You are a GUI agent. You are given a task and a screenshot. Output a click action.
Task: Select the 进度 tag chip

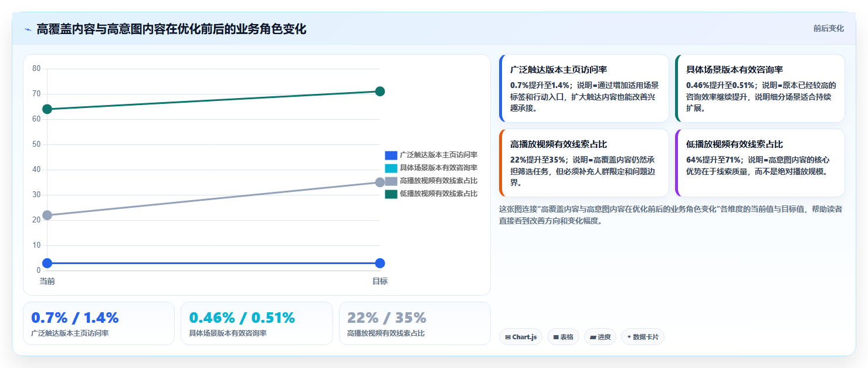point(600,337)
